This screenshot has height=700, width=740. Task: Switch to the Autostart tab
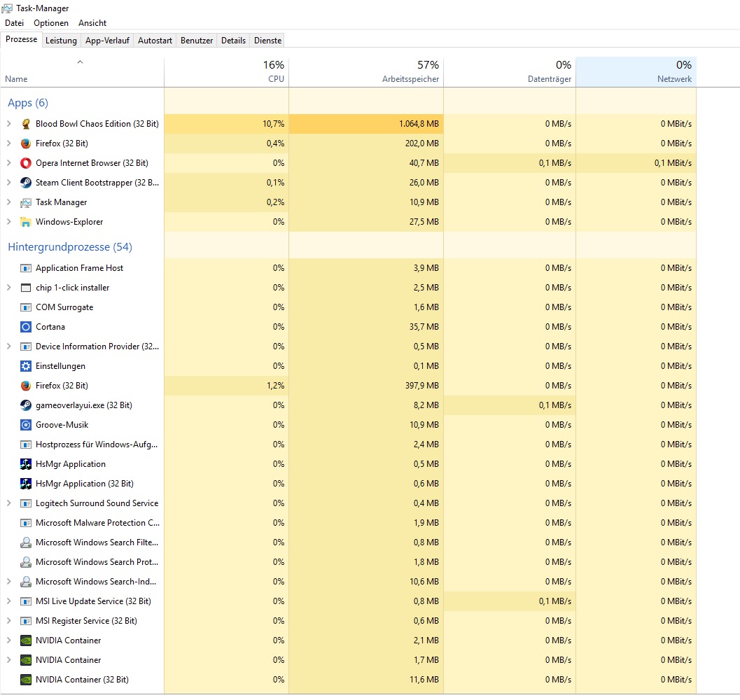tap(155, 41)
